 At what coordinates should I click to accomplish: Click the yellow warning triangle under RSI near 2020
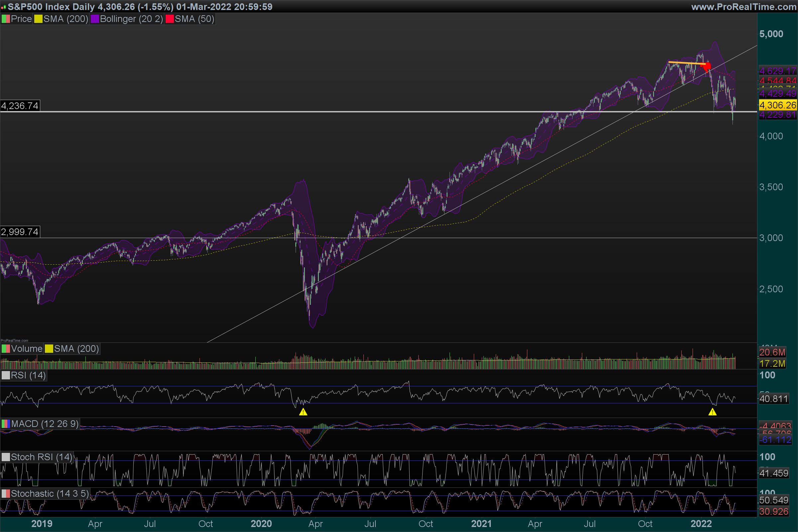[x=303, y=412]
